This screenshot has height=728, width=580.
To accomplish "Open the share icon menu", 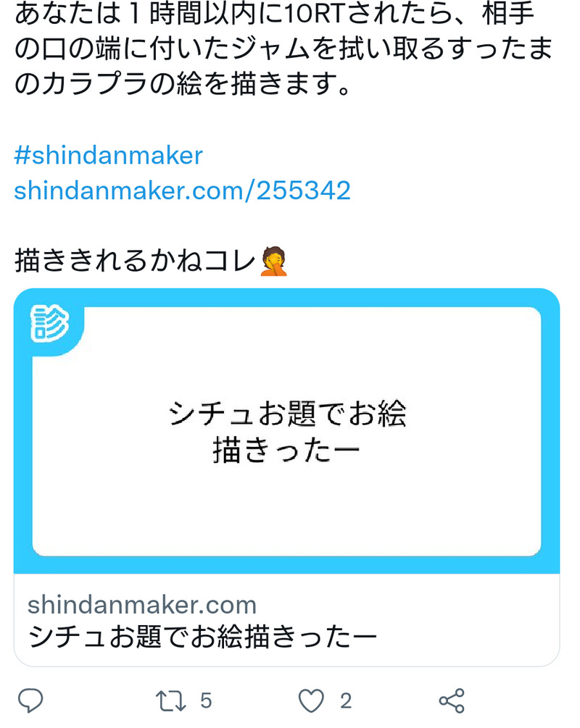I will pos(452,700).
